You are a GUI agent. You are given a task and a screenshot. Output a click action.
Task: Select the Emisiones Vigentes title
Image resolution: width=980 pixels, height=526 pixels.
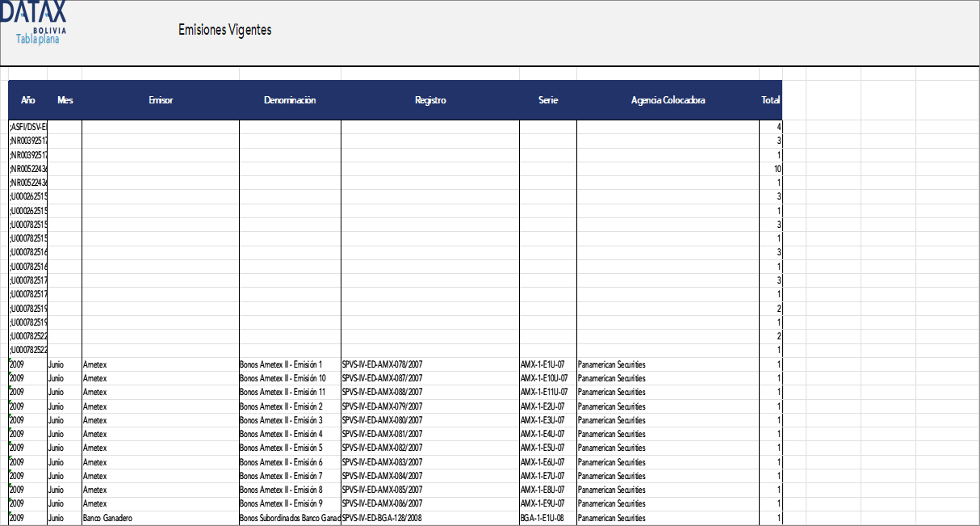(x=225, y=30)
